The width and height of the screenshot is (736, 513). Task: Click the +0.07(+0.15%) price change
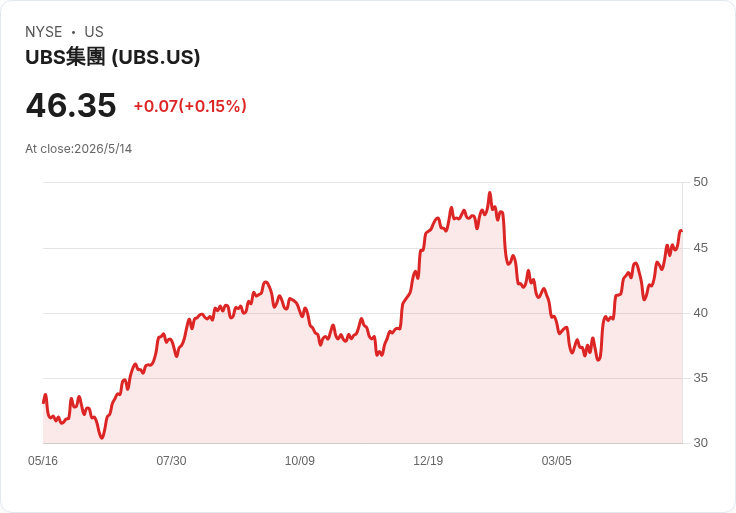[190, 106]
